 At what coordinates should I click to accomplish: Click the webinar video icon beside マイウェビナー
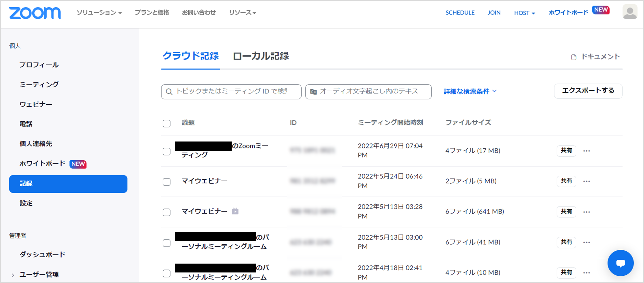(235, 211)
